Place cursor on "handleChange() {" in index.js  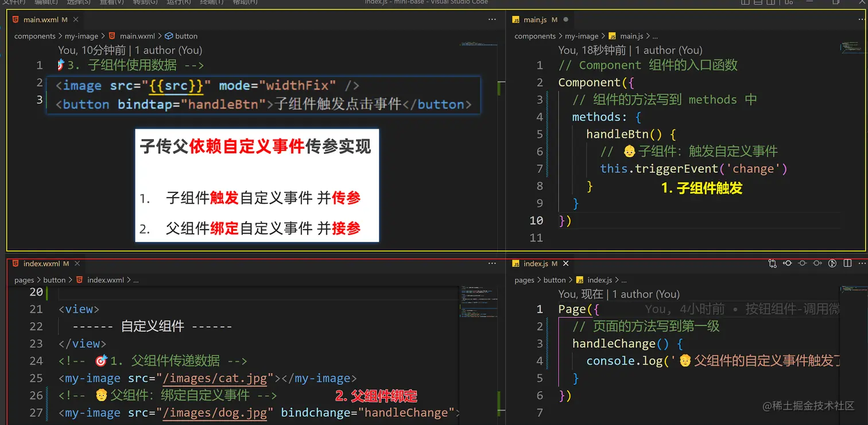coord(627,344)
